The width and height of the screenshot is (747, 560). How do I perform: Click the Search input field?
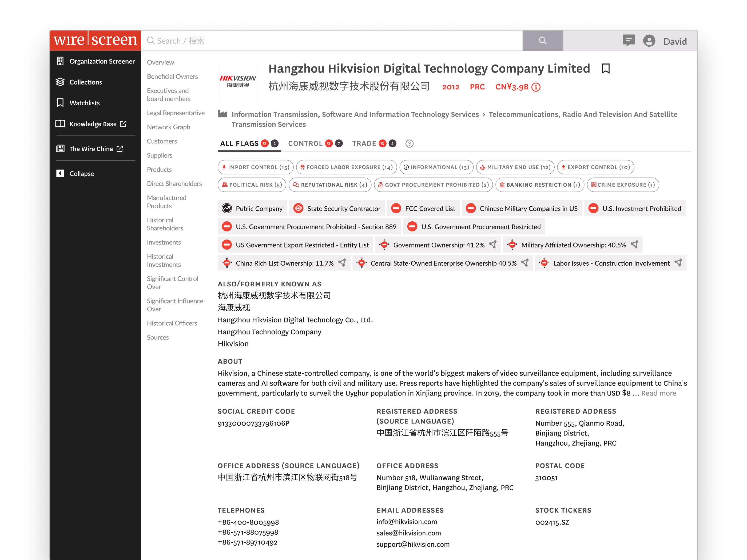[x=331, y=41]
